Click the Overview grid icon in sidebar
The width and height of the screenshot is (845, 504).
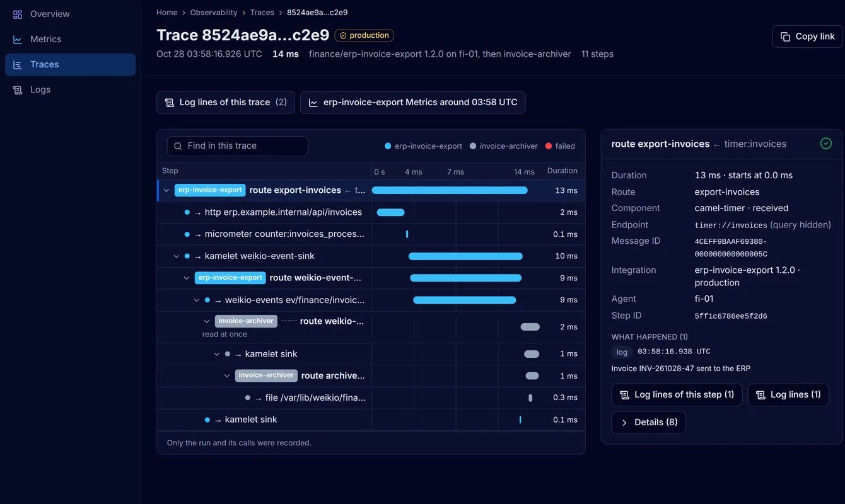coord(18,14)
